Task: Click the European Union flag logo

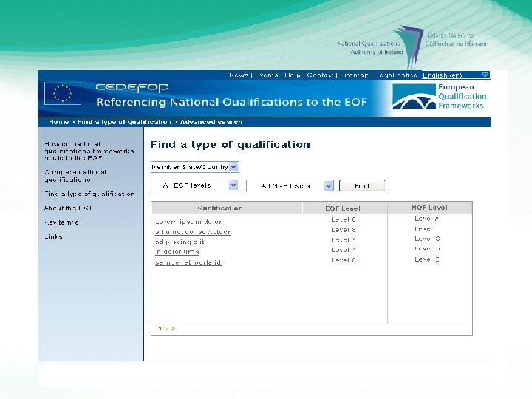Action: coord(63,93)
